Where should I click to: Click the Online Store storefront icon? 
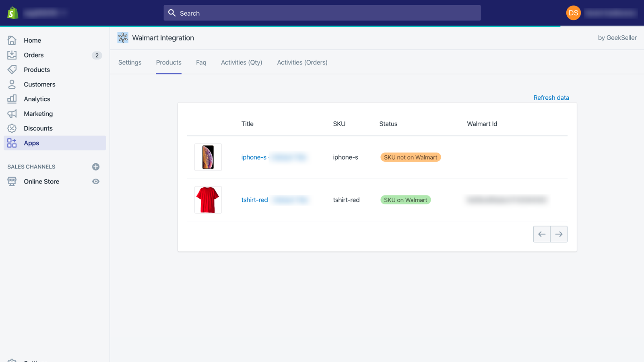pos(12,181)
